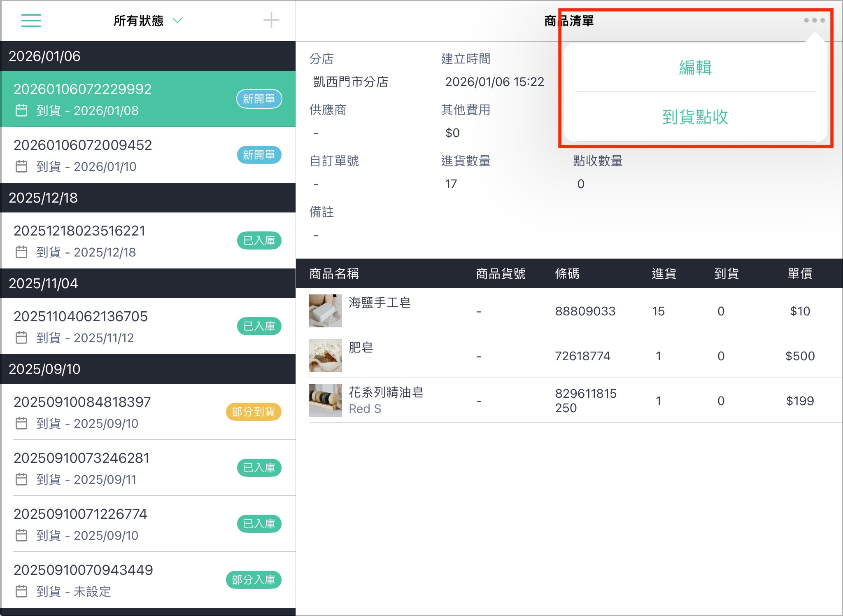Open order 20250910071226774
Image resolution: width=843 pixels, height=616 pixels.
[148, 524]
